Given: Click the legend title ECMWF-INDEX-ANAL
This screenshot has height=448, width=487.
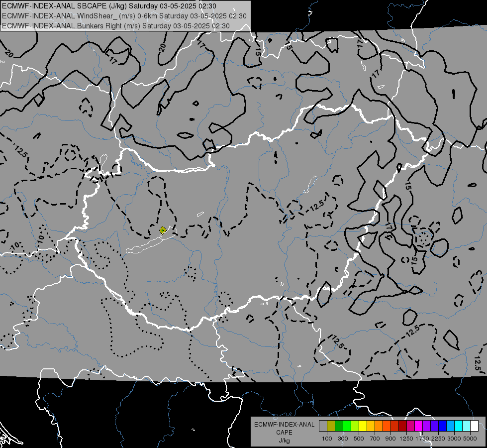Looking at the screenshot, I should [284, 425].
